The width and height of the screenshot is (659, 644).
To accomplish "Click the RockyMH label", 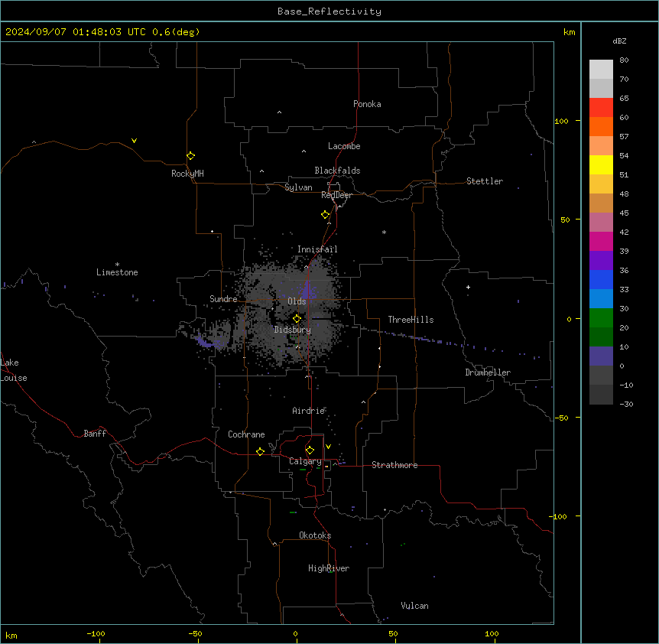I will 187,174.
